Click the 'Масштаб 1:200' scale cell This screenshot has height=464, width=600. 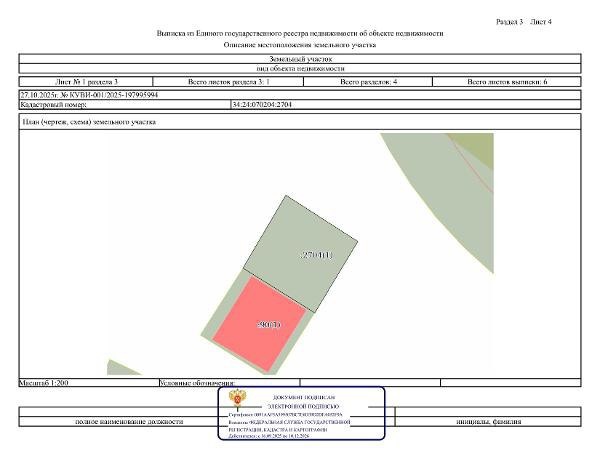89,383
